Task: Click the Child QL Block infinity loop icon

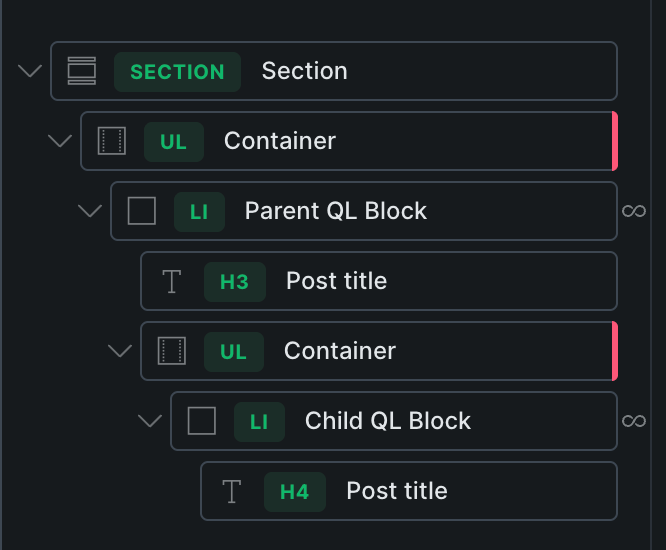Action: (634, 421)
